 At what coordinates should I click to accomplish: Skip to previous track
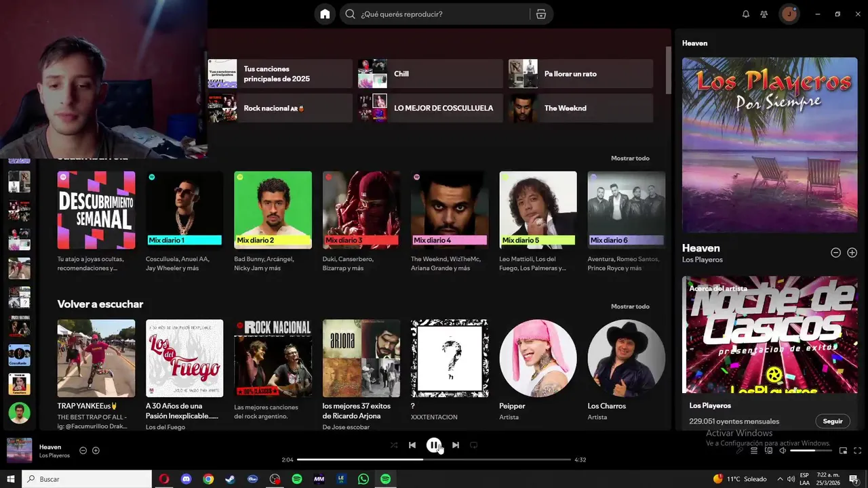pyautogui.click(x=412, y=445)
